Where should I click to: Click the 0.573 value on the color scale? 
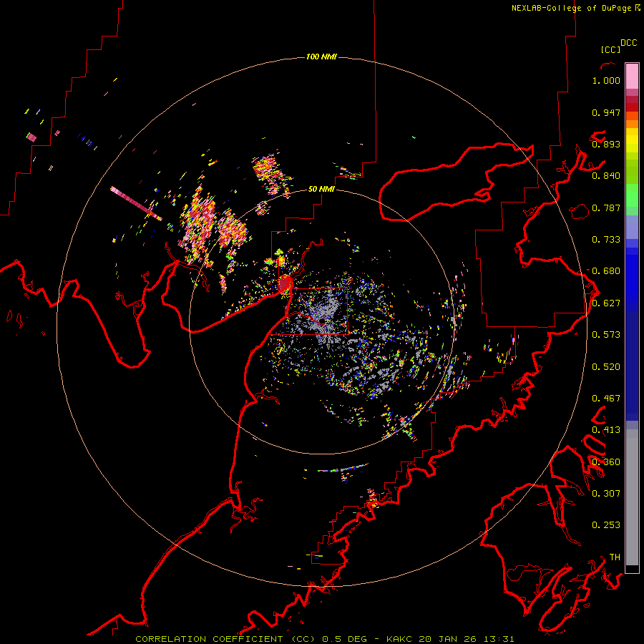tap(606, 335)
